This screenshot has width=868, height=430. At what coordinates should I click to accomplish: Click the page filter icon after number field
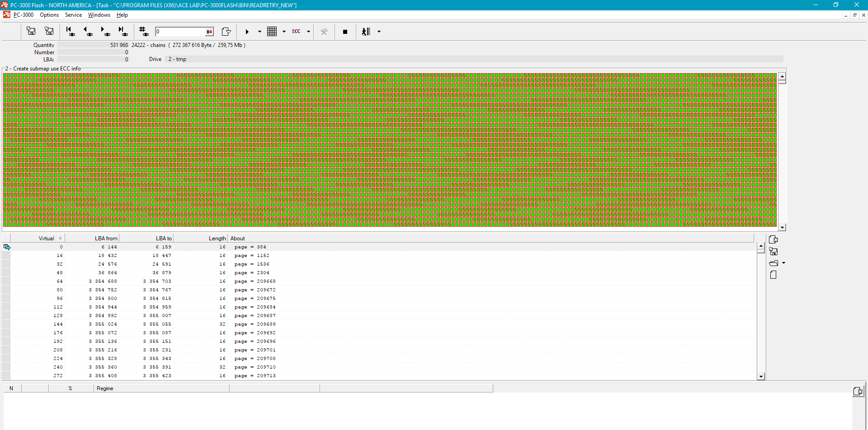click(226, 31)
